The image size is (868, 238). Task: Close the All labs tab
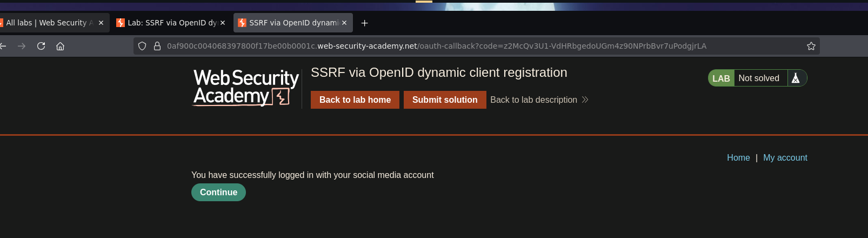[101, 23]
